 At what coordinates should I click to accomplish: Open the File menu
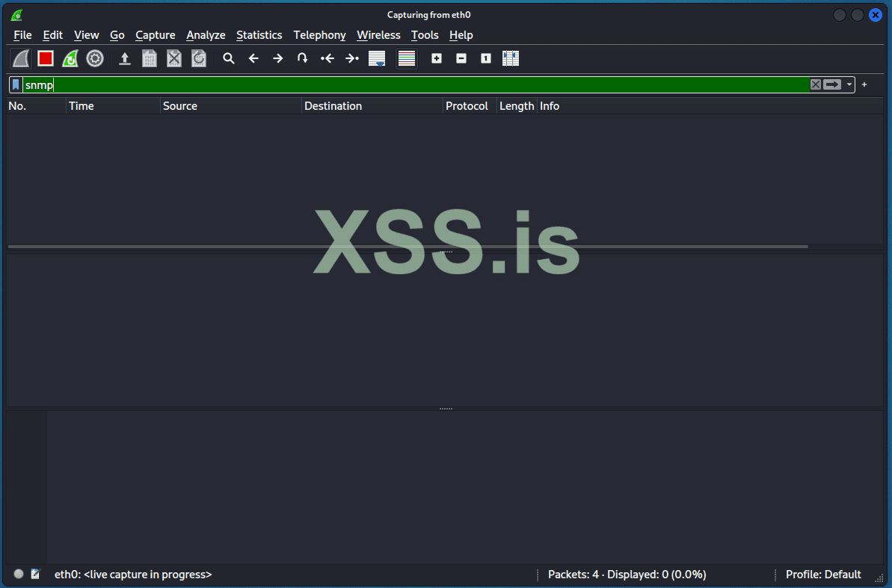click(22, 35)
